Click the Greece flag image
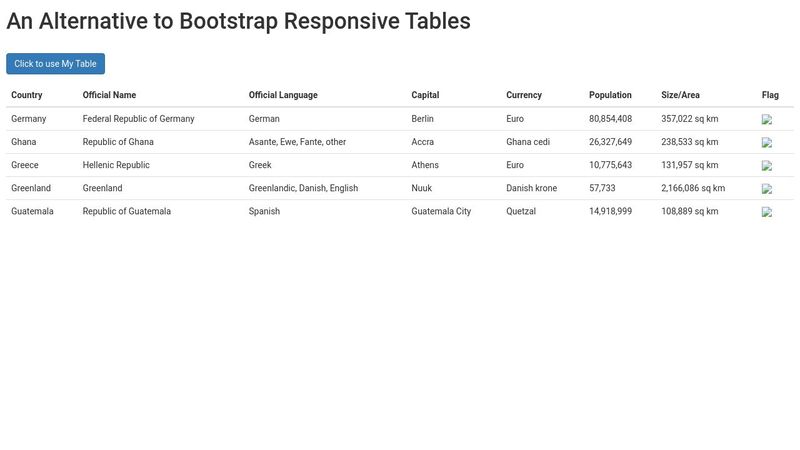This screenshot has height=450, width=800. tap(766, 165)
